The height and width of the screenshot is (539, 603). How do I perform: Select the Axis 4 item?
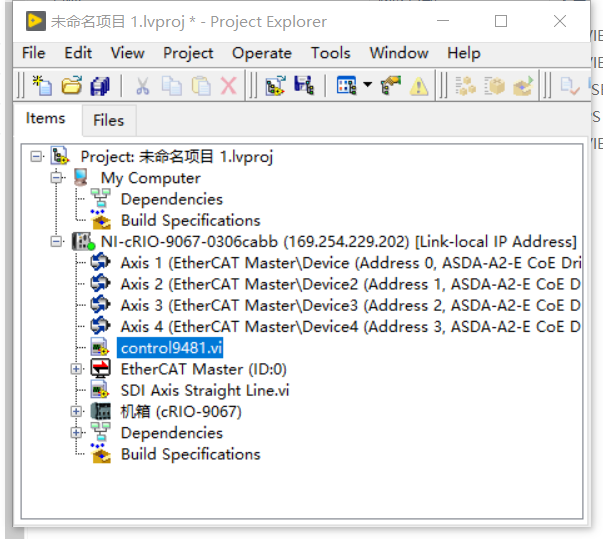coord(351,327)
